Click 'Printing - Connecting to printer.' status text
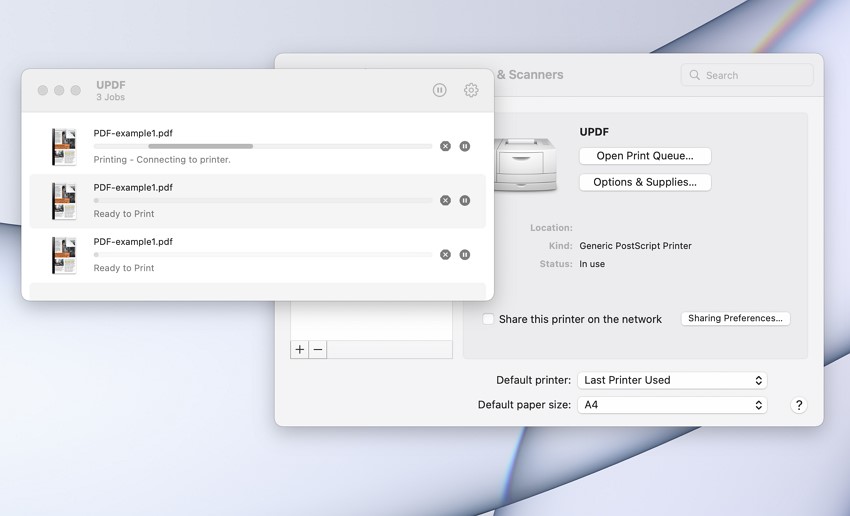850x516 pixels. click(x=162, y=160)
